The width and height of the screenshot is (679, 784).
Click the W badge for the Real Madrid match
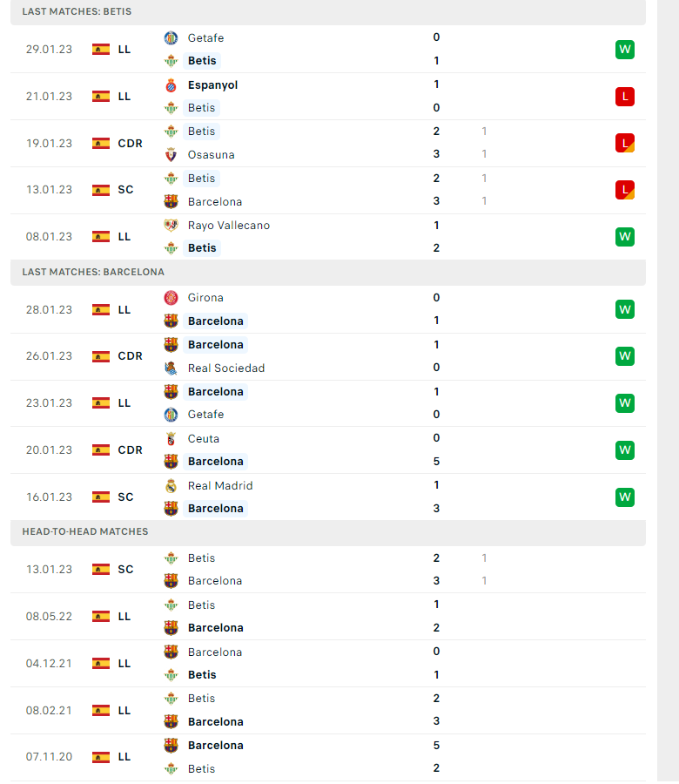click(x=624, y=497)
